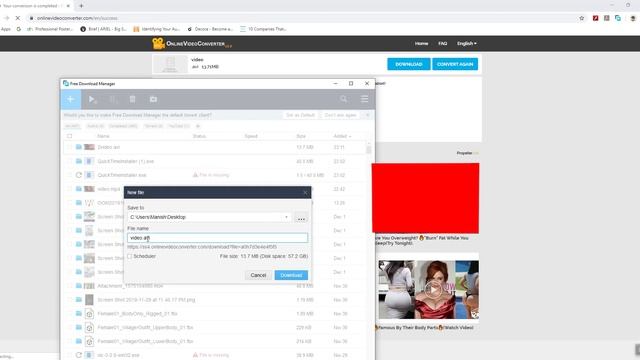Select the Completed filter tab
640x360 pixels.
click(x=123, y=126)
